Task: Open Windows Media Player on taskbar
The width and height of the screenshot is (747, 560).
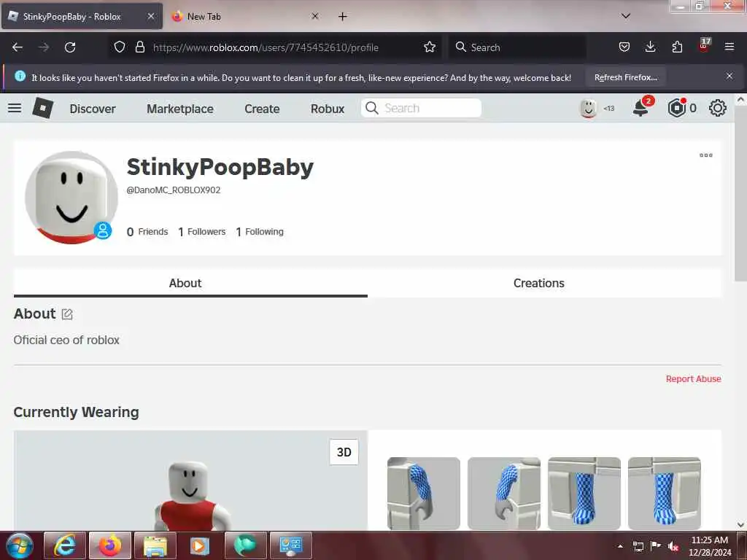Action: [200, 545]
